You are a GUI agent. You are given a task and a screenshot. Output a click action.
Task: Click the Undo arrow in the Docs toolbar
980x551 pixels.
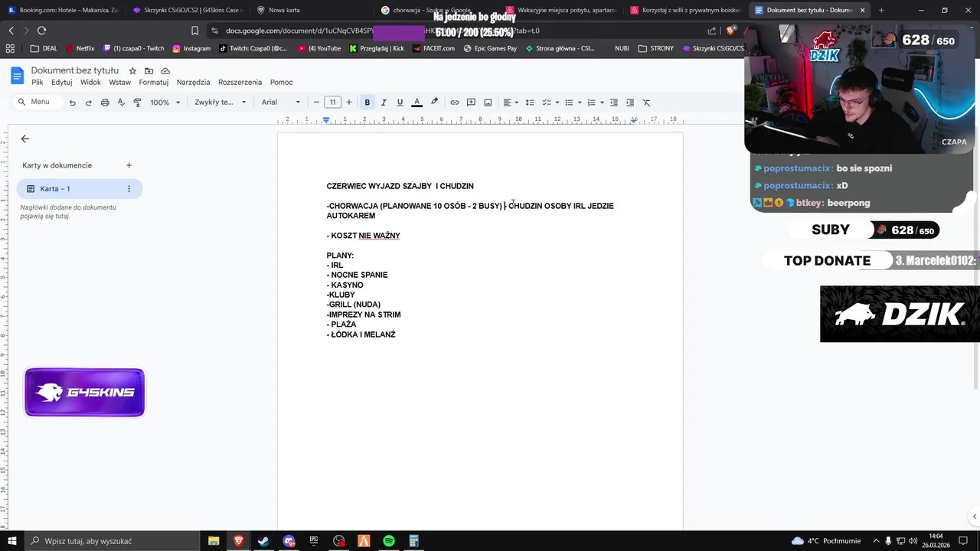[72, 103]
